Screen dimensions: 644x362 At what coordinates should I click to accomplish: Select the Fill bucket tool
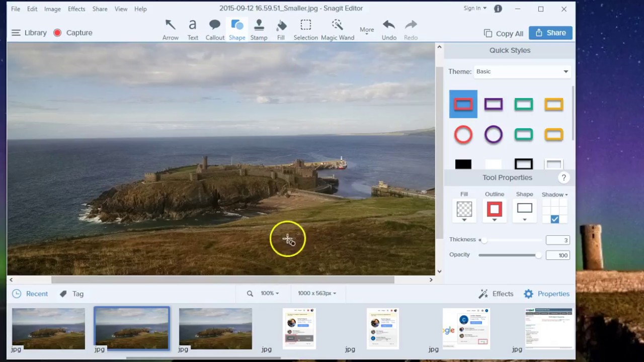pyautogui.click(x=281, y=30)
